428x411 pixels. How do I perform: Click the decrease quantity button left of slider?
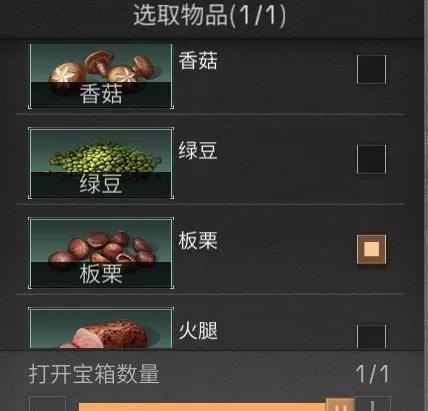[x=47, y=404]
